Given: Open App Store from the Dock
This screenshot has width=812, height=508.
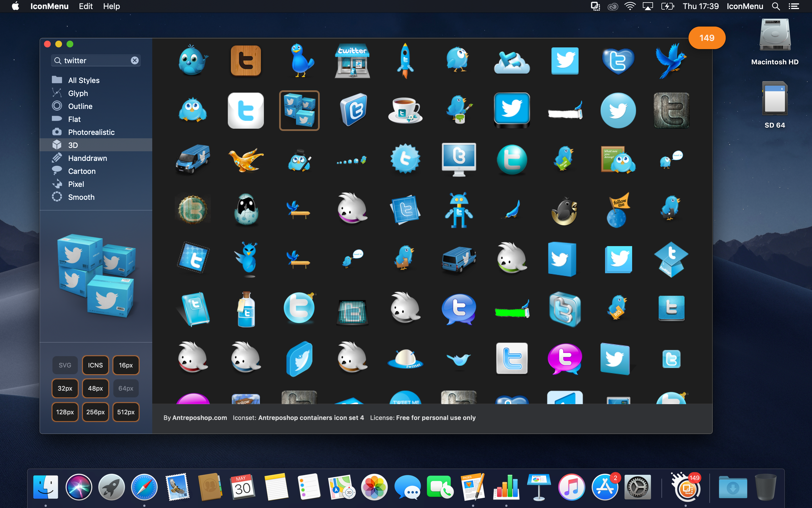Looking at the screenshot, I should (605, 487).
